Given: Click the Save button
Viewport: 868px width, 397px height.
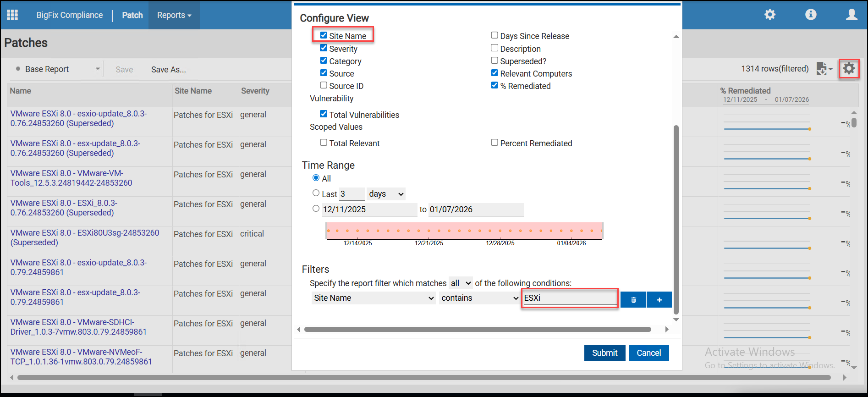Looking at the screenshot, I should [124, 70].
